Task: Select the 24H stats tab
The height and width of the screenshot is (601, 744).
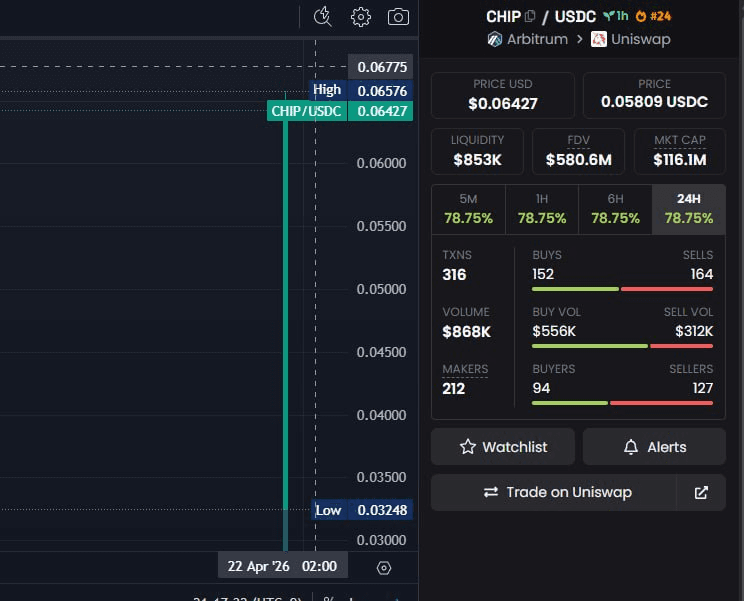Action: tap(688, 209)
